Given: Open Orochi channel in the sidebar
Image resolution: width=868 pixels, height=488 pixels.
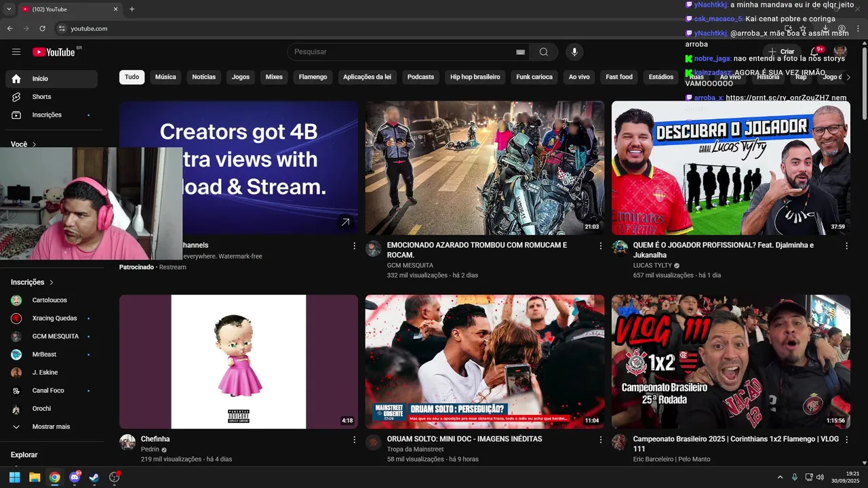Looking at the screenshot, I should coord(52,409).
